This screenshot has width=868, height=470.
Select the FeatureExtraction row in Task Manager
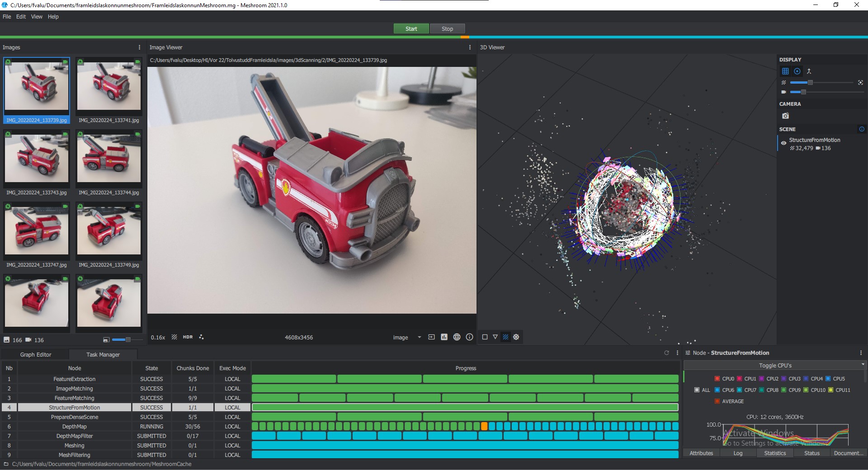(340, 379)
